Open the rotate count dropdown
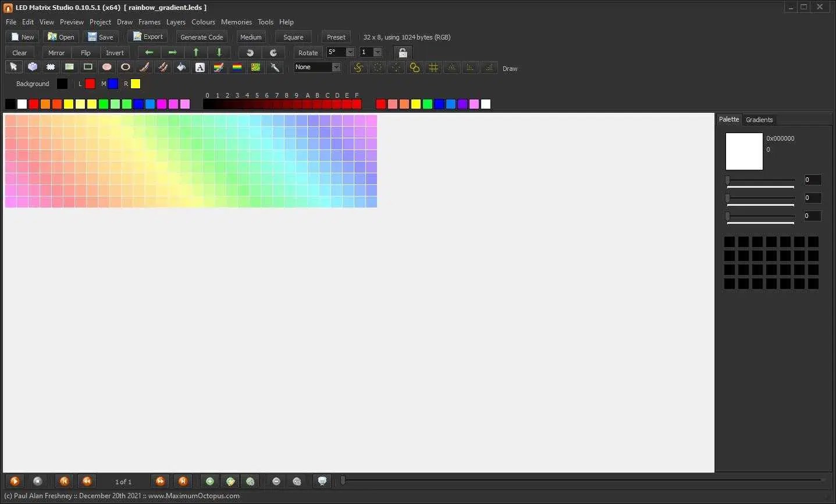Screen dimensions: 836x504 click(379, 52)
